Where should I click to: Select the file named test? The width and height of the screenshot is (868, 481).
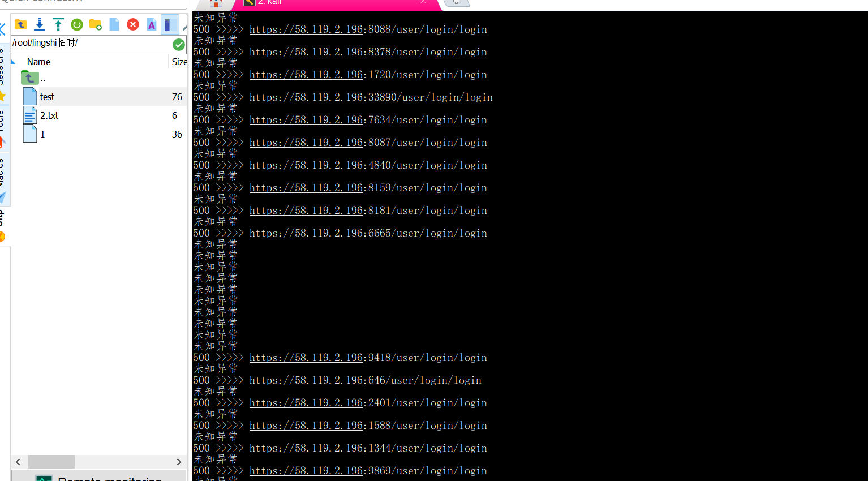click(x=99, y=97)
